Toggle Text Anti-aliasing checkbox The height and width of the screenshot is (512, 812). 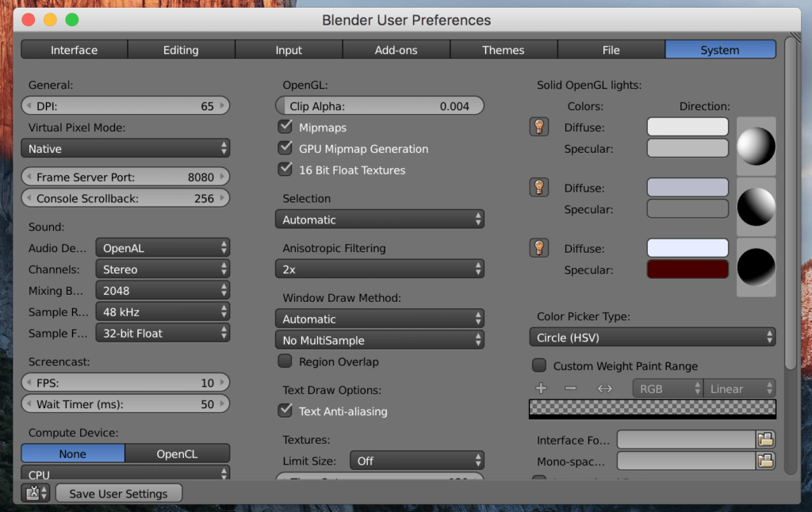285,410
